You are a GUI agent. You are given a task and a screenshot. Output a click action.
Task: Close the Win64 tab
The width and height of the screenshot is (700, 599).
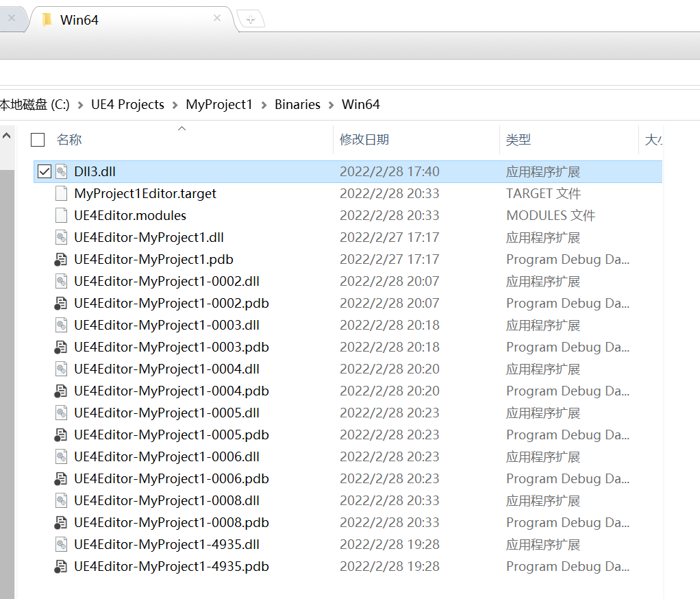217,18
